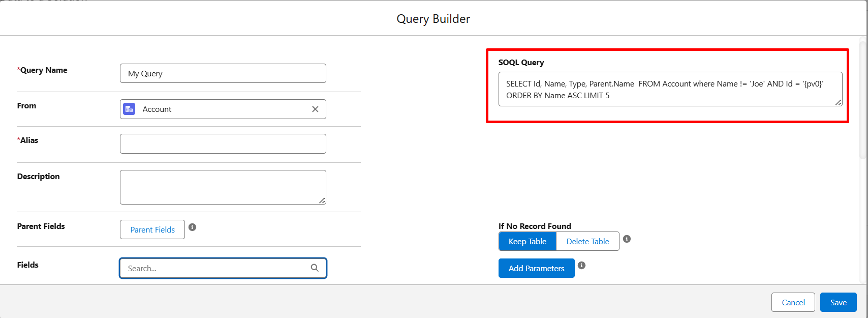Cancel the Query Builder dialog
The width and height of the screenshot is (868, 318).
tap(793, 302)
